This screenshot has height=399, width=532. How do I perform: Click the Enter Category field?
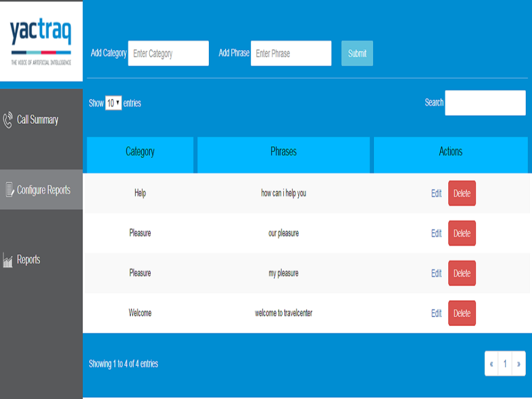168,53
